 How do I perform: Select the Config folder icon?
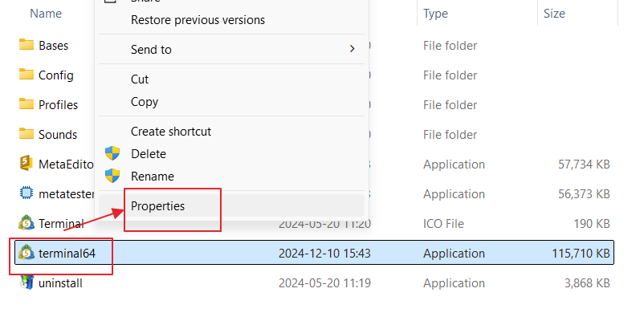[26, 75]
